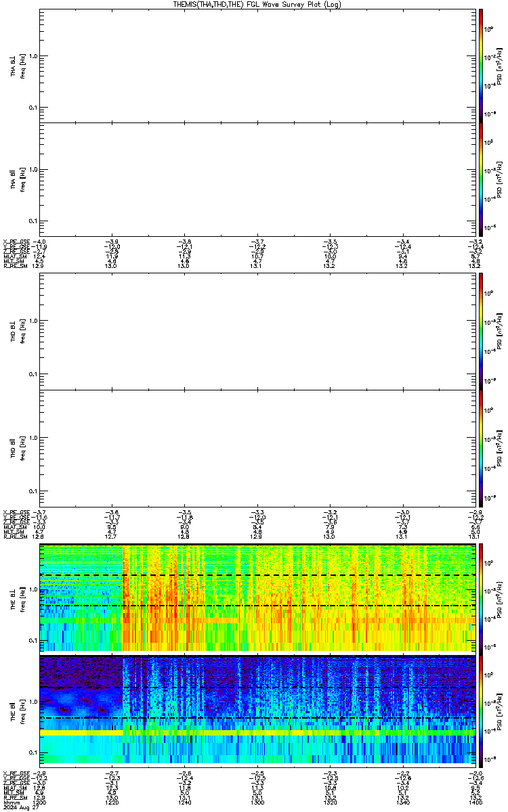Click the 1340 time tick label

[x=402, y=802]
